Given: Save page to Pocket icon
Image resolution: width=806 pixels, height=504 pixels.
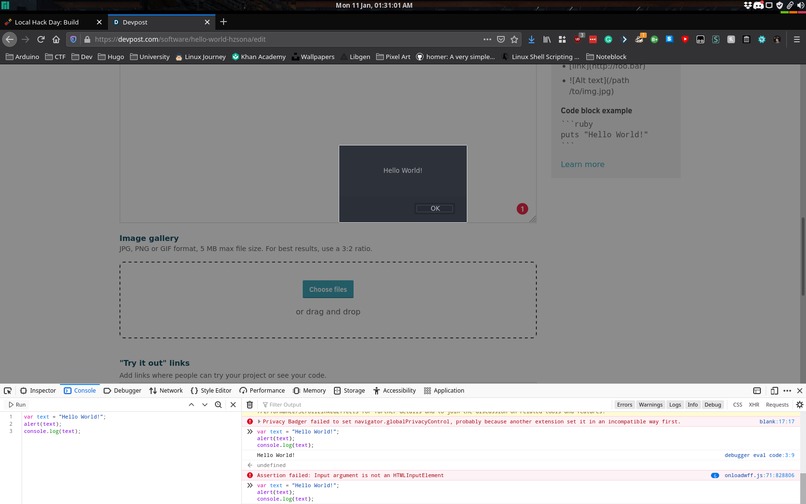Looking at the screenshot, I should coord(501,39).
